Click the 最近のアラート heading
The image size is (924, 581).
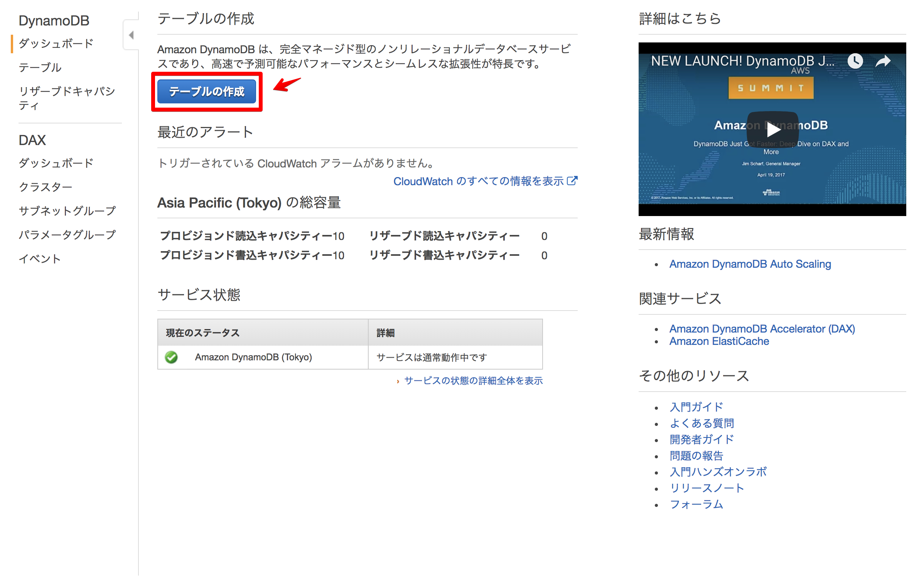(206, 132)
